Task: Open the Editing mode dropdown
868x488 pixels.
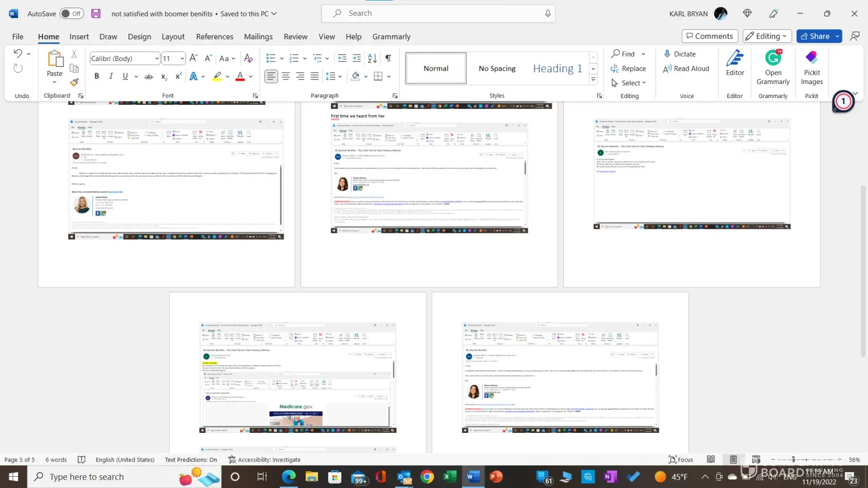Action: 766,36
